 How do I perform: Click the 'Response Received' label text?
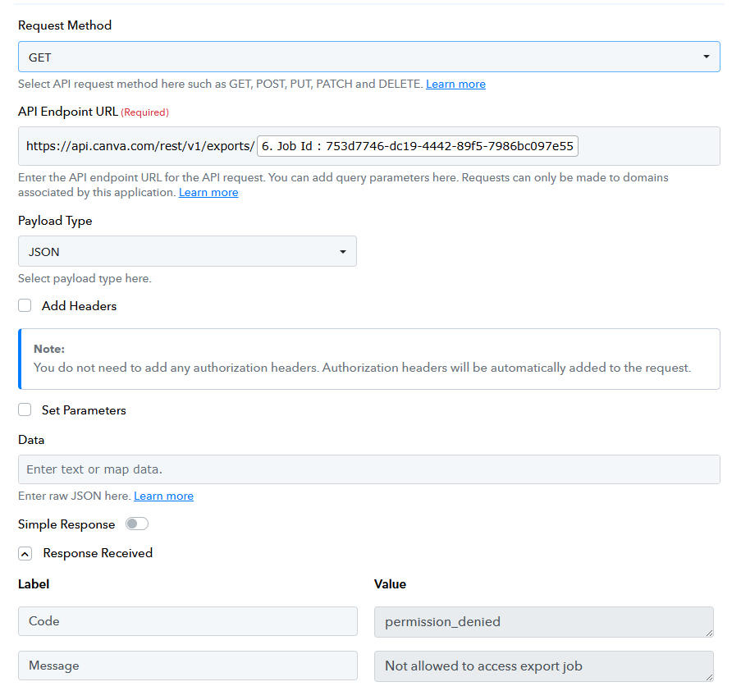click(98, 553)
